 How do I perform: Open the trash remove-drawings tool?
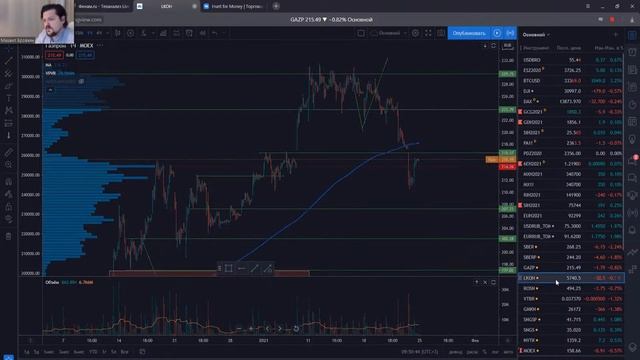click(x=9, y=236)
